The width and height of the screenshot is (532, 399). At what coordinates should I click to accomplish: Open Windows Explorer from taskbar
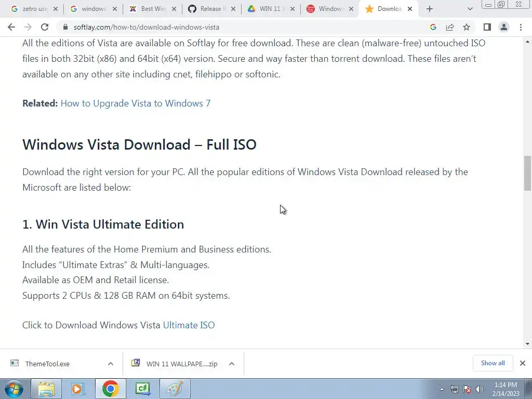click(x=46, y=389)
